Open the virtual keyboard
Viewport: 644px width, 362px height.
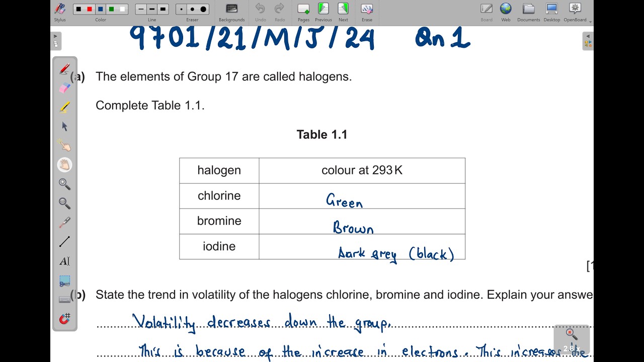[x=64, y=300]
